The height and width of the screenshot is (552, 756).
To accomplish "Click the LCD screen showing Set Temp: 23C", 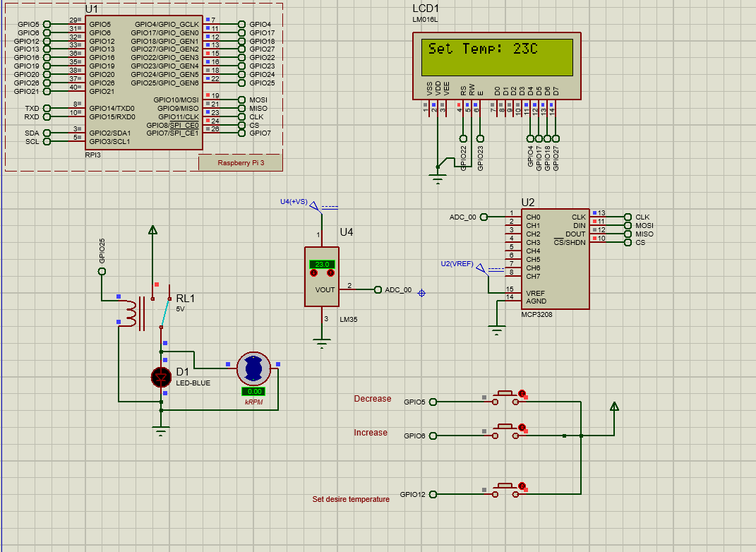I will click(497, 57).
